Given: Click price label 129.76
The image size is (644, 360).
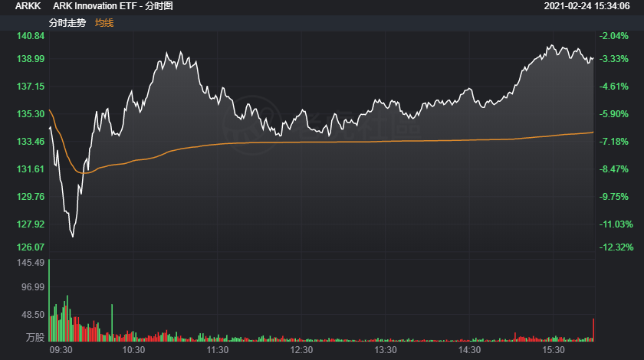Looking at the screenshot, I should click(x=31, y=196).
